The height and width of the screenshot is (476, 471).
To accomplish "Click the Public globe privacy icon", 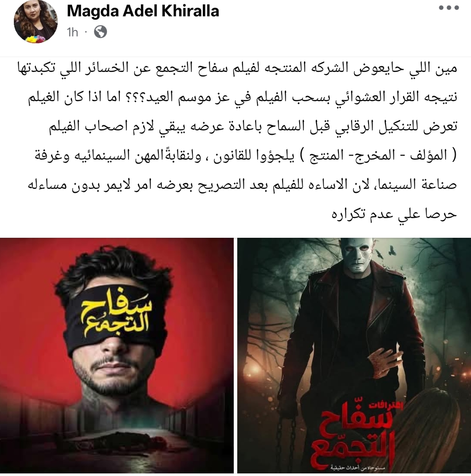I will (x=100, y=31).
